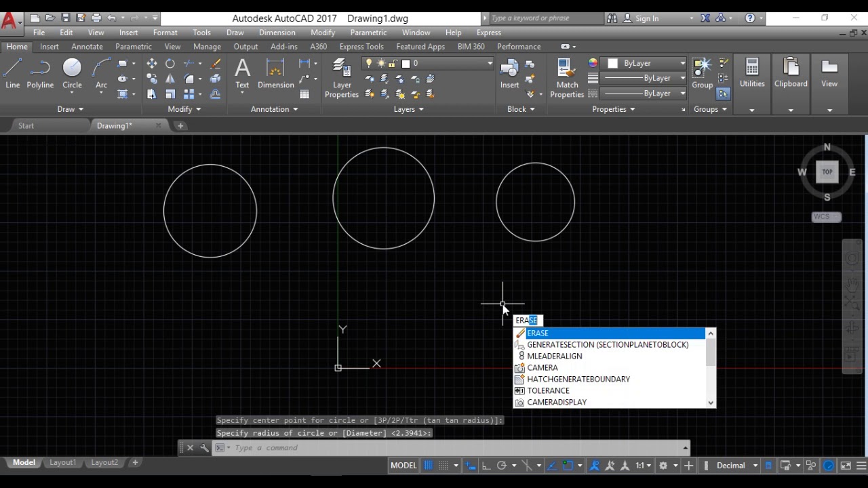
Task: Click the MODEL space button
Action: coord(403,466)
